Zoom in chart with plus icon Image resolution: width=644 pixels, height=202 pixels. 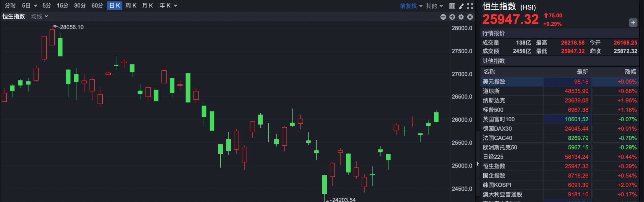(452, 17)
